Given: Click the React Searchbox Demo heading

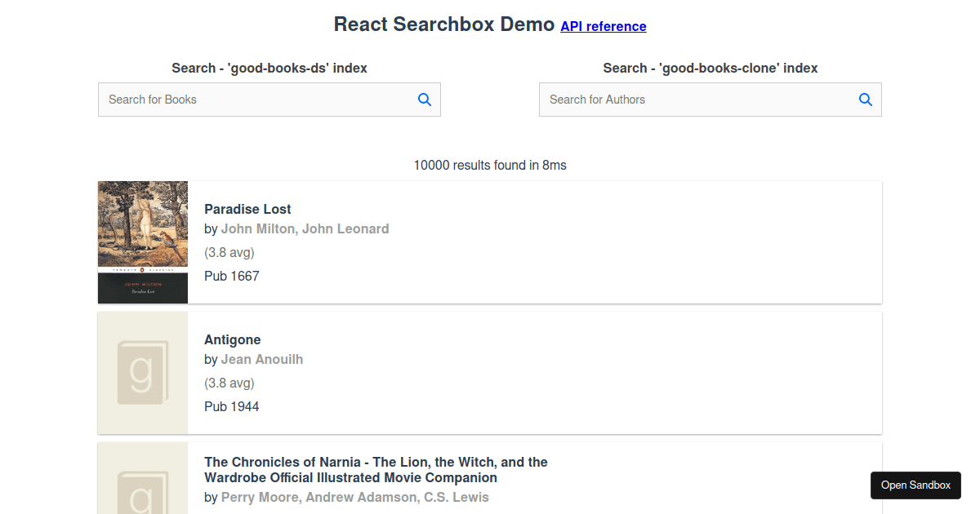Looking at the screenshot, I should (x=443, y=24).
